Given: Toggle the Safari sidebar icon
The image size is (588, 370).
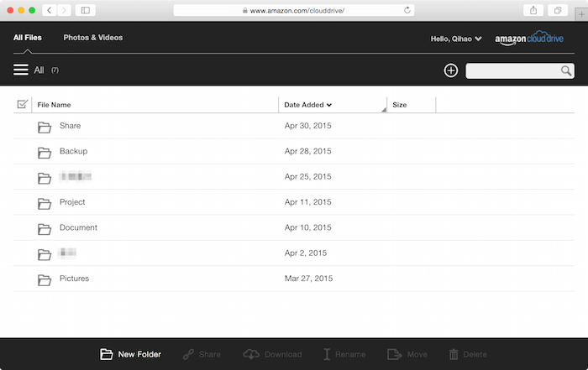Looking at the screenshot, I should tap(86, 10).
